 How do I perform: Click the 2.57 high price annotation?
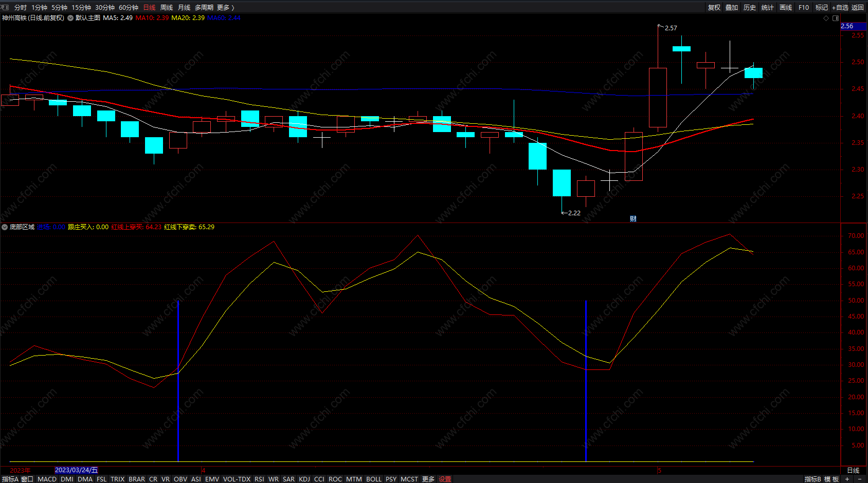tap(671, 28)
